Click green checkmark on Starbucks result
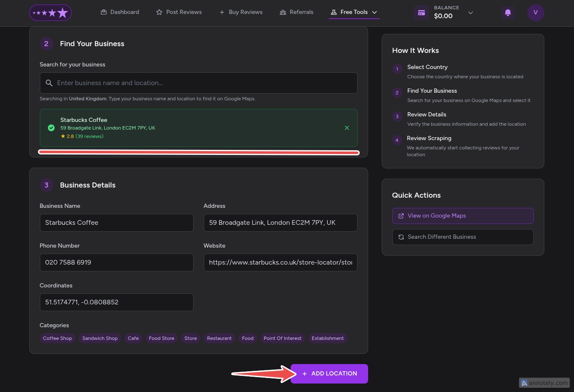Viewport: 574px width, 392px height. (x=51, y=128)
